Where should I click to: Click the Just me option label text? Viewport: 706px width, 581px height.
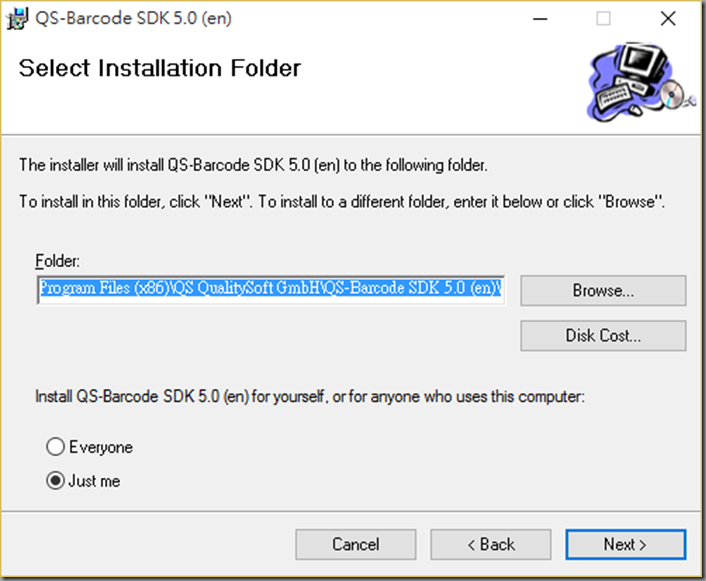pos(94,481)
